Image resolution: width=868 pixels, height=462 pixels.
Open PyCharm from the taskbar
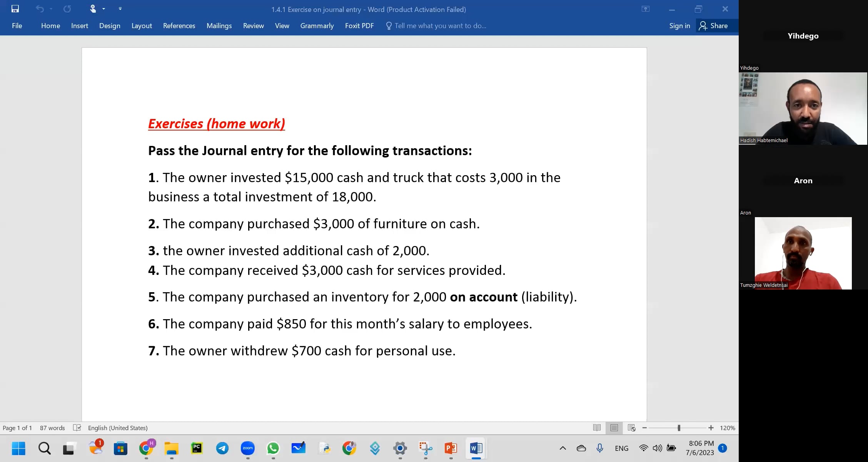(197, 448)
